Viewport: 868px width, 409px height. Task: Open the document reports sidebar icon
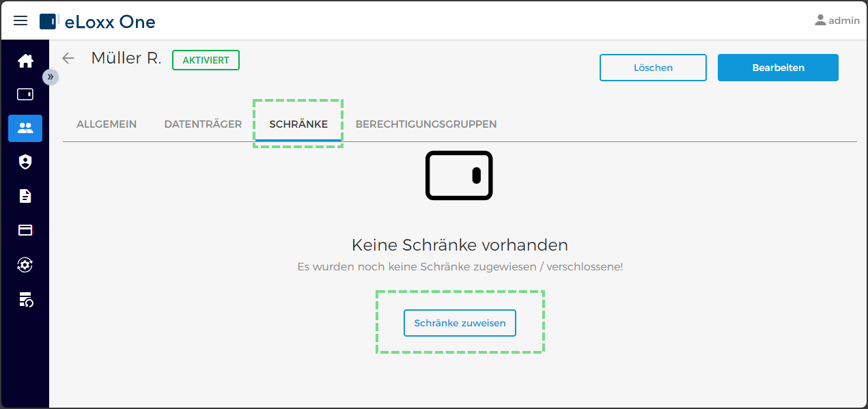25,196
